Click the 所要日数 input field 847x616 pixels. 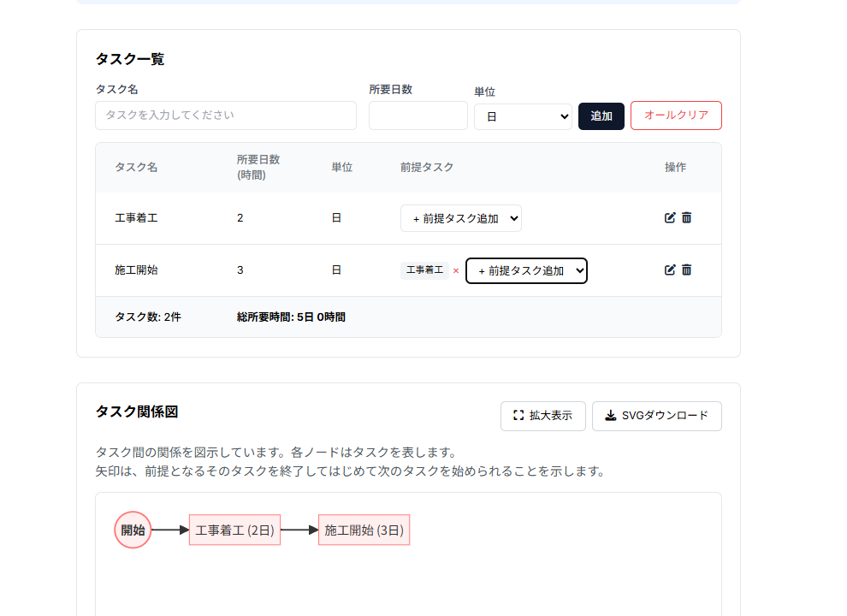(x=418, y=115)
